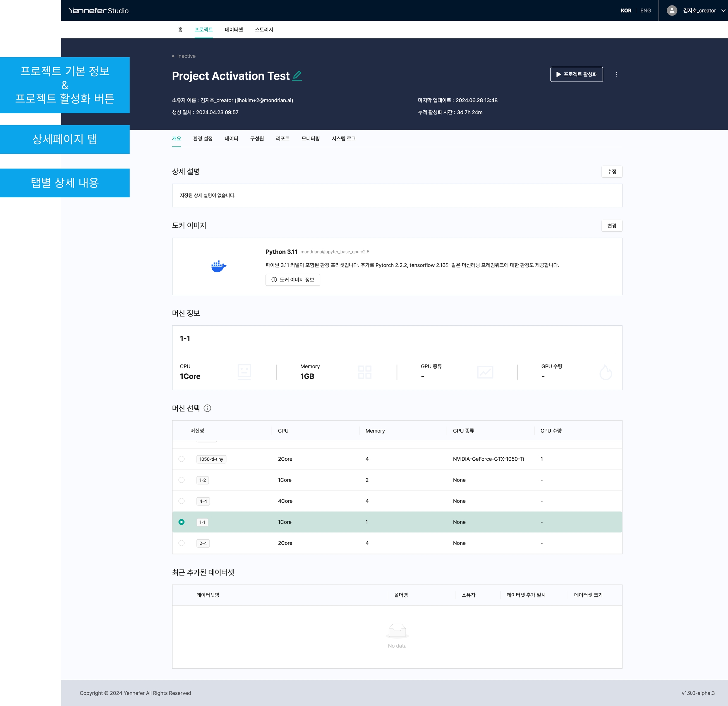Open the 환경 설정 tab
Image resolution: width=728 pixels, height=706 pixels.
203,138
